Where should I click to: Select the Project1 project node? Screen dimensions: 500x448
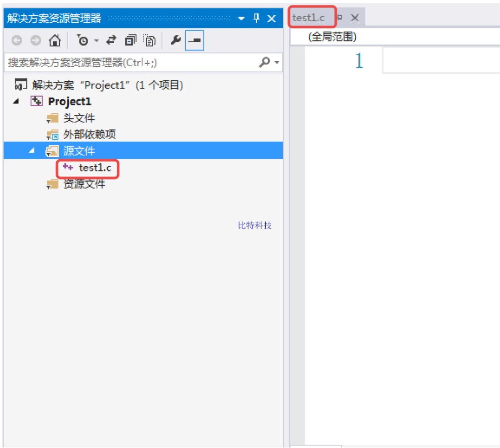click(x=69, y=101)
